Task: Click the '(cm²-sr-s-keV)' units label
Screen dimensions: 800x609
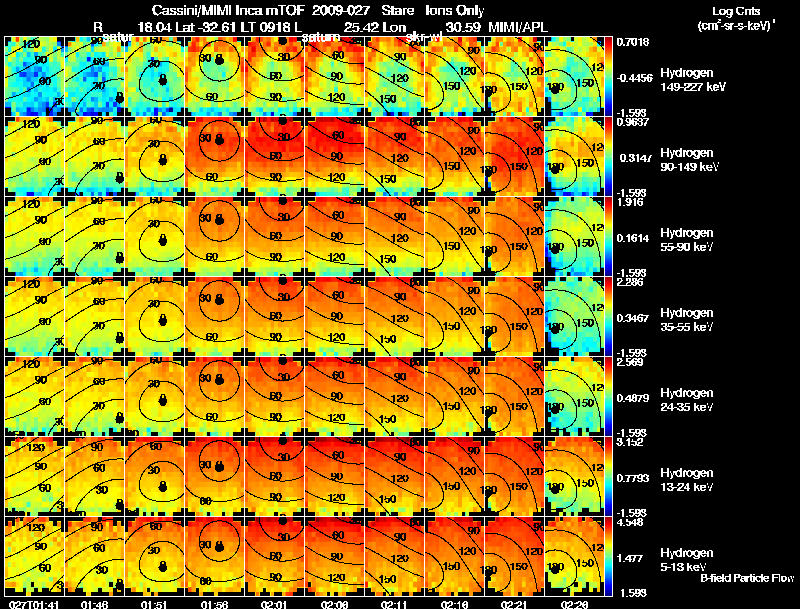Action: (736, 26)
